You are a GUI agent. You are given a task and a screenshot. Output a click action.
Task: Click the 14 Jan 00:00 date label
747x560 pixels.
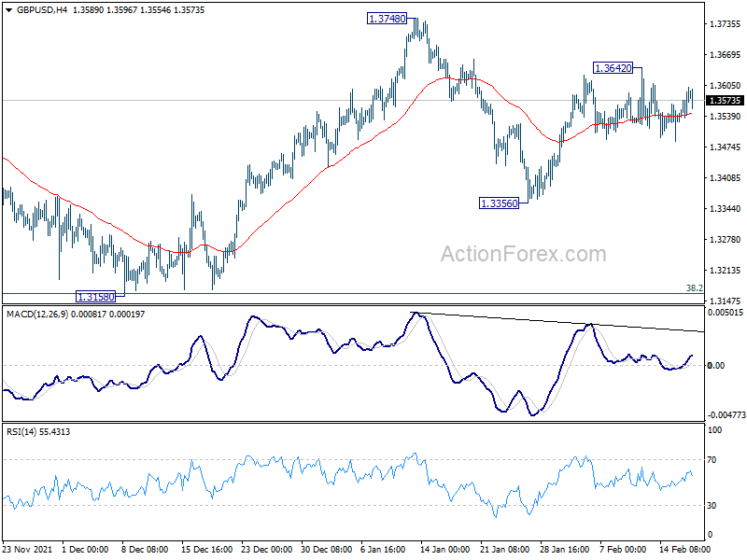[x=445, y=549]
